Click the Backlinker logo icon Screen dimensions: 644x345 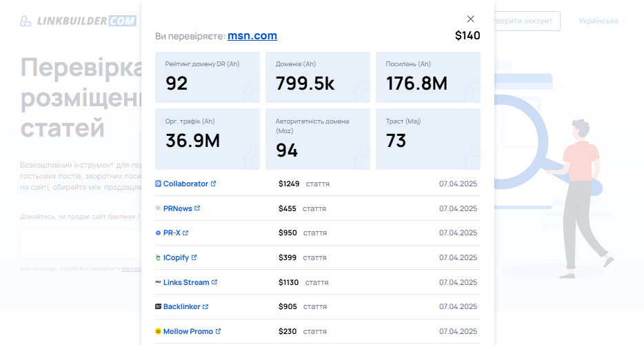158,306
